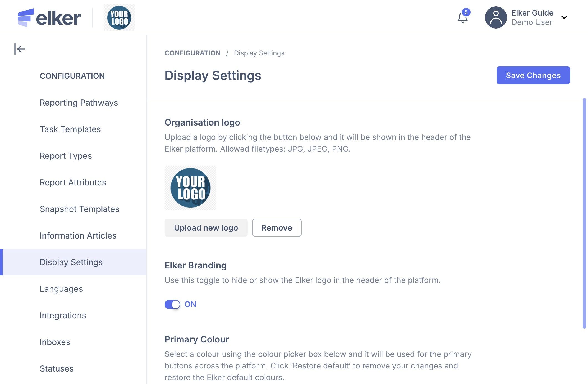The width and height of the screenshot is (588, 384).
Task: Go to Task Templates section
Action: point(70,129)
